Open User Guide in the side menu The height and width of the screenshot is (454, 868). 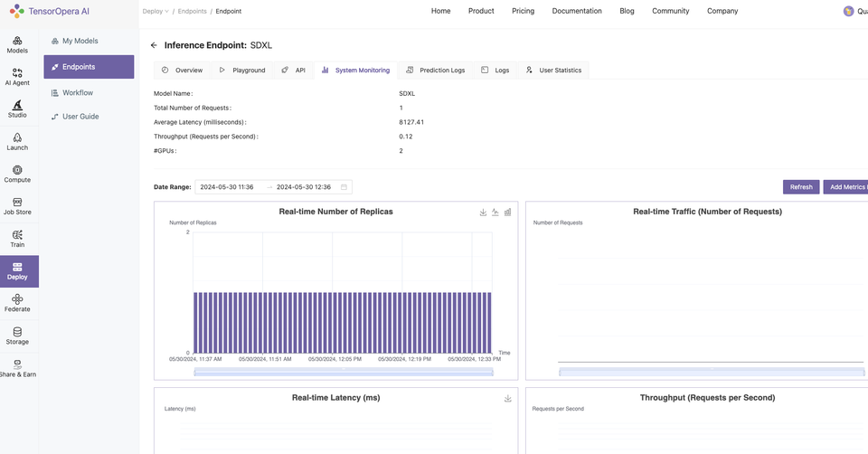pyautogui.click(x=75, y=117)
